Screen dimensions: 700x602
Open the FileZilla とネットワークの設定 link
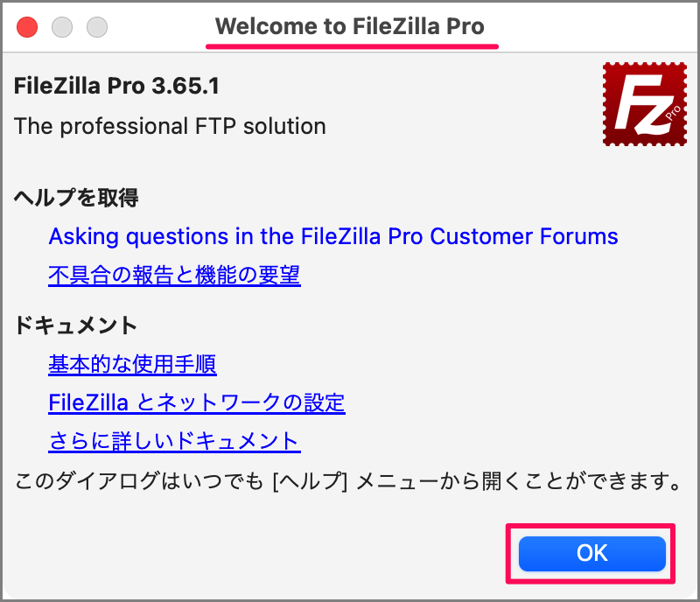point(196,402)
